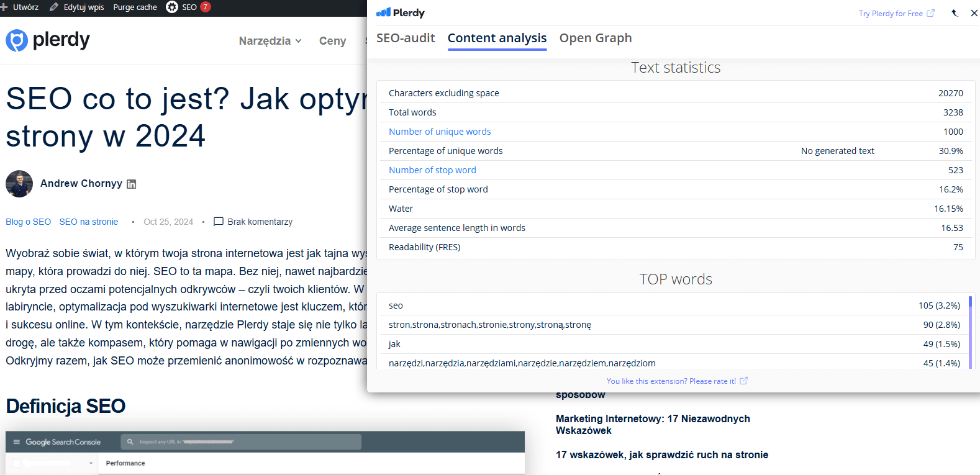Click the author name Andrew Chornyy
This screenshot has width=980, height=475.
(81, 184)
